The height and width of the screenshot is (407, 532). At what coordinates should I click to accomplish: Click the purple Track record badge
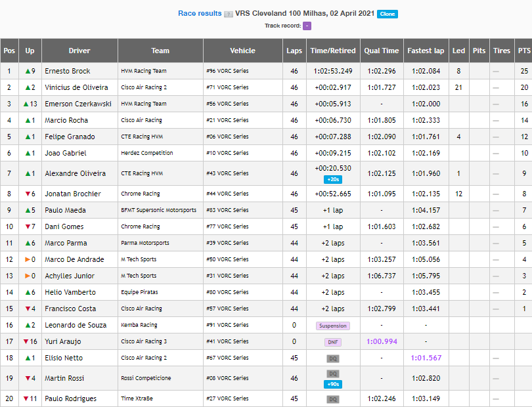pyautogui.click(x=307, y=26)
